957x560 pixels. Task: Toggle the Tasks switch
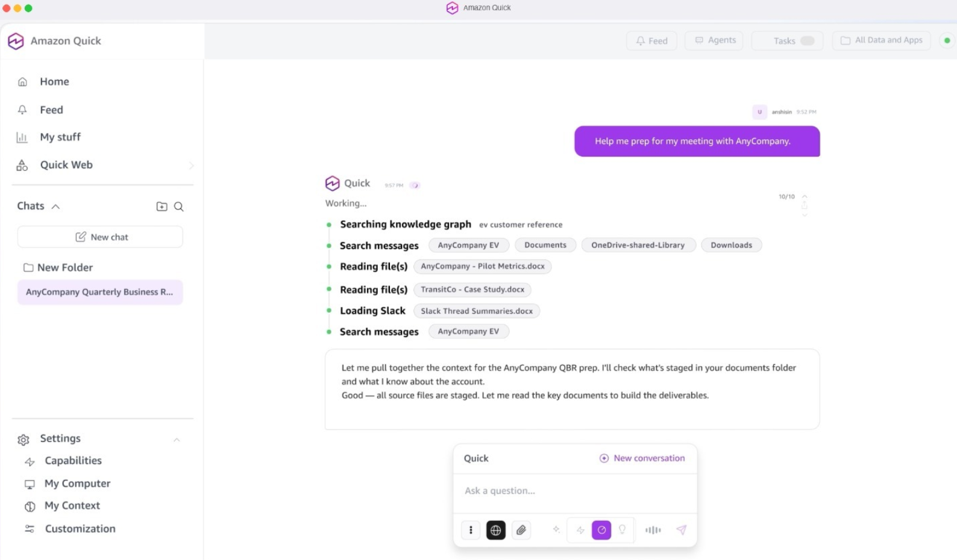coord(807,41)
